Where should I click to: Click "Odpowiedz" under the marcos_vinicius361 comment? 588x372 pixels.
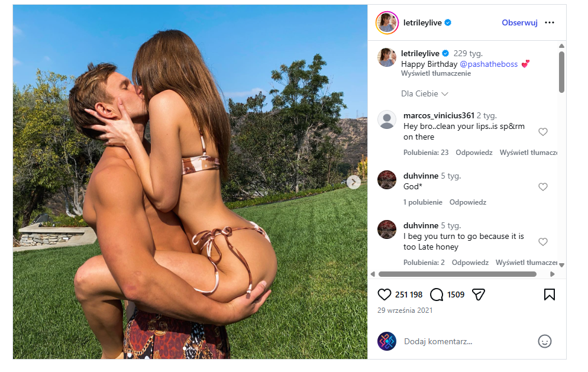(474, 153)
